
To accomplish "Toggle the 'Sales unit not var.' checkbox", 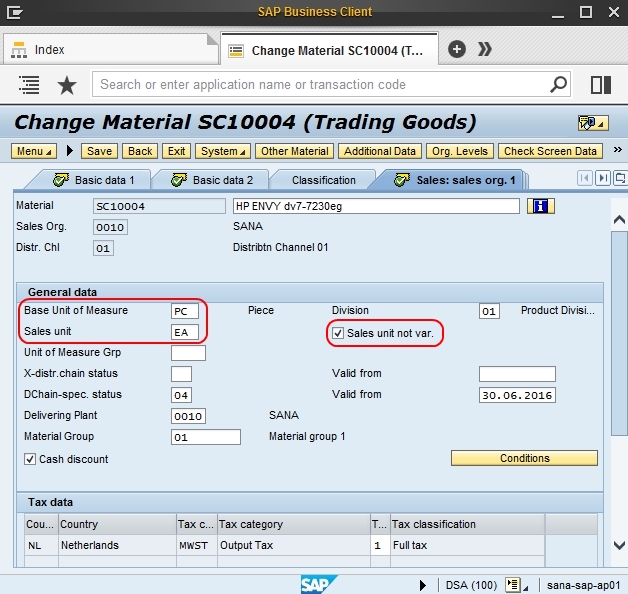I will (x=338, y=333).
